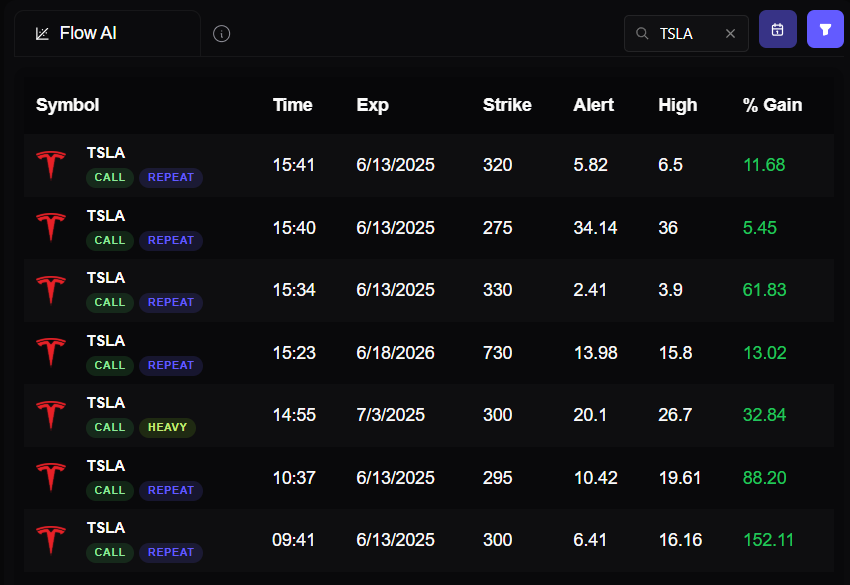Click the Flow AI chart icon
850x585 pixels.
(x=42, y=34)
